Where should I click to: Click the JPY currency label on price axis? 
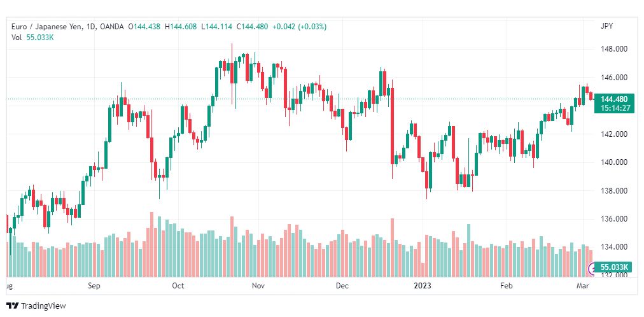[606, 26]
